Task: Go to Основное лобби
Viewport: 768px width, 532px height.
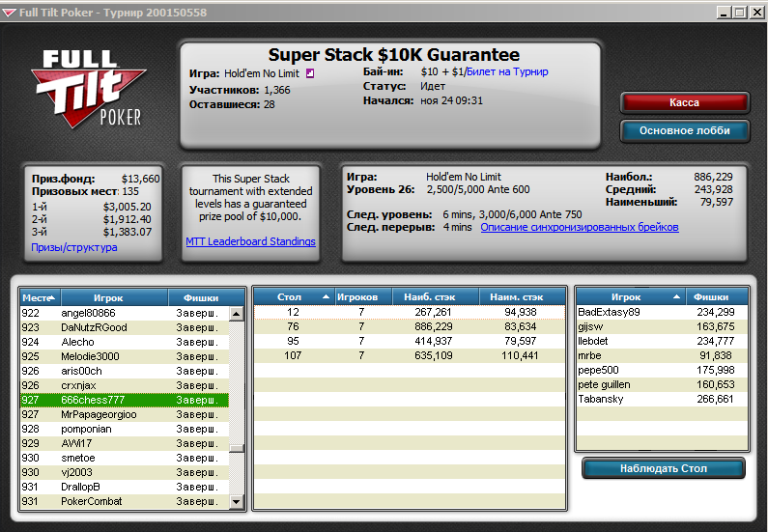Action: 684,130
